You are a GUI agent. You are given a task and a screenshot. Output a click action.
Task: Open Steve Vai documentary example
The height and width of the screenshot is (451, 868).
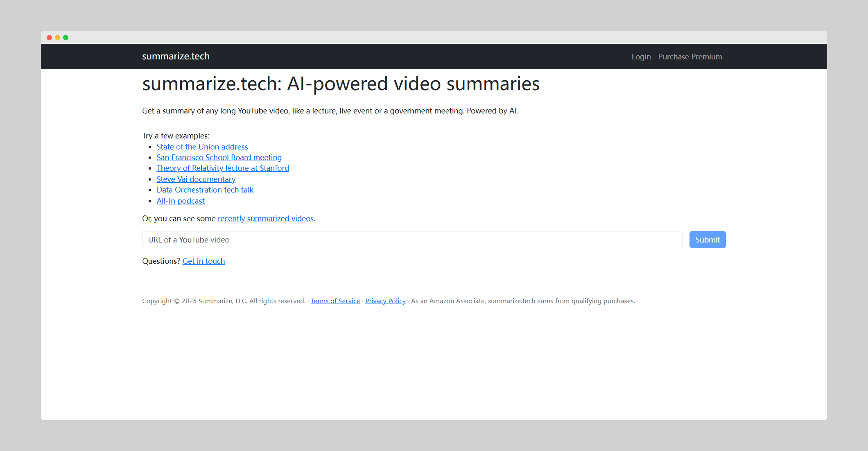pos(196,179)
